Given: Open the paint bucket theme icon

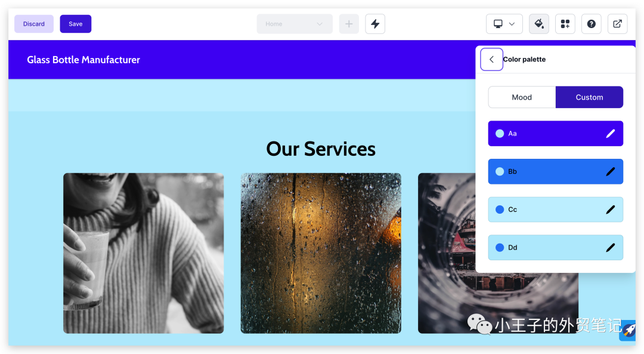Looking at the screenshot, I should (539, 24).
